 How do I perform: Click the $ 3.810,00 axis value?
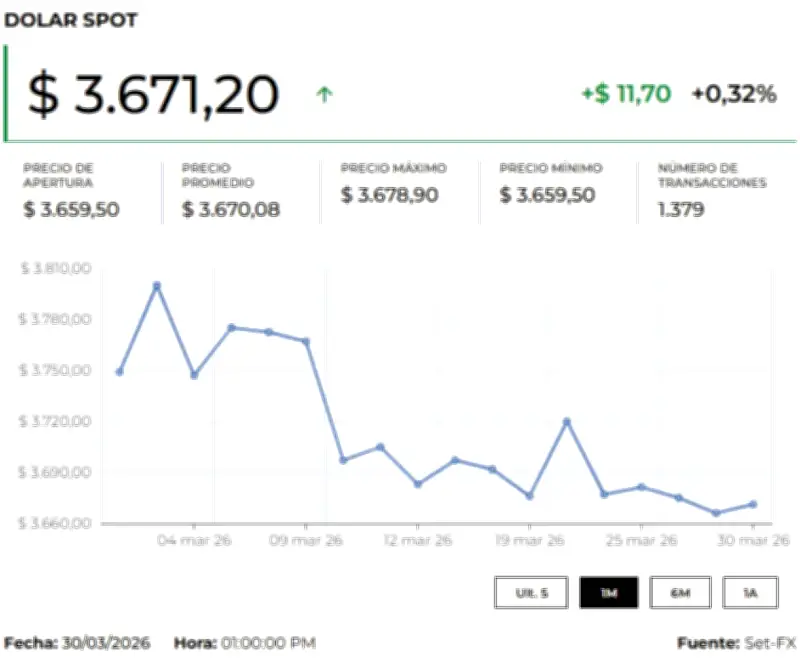[55, 268]
